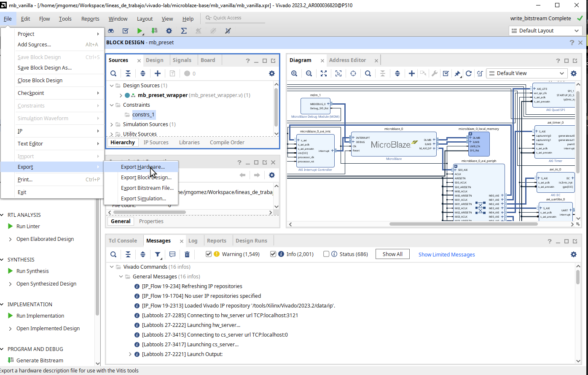The height and width of the screenshot is (375, 588).
Task: Delete messages with the trash icon
Action: [187, 254]
